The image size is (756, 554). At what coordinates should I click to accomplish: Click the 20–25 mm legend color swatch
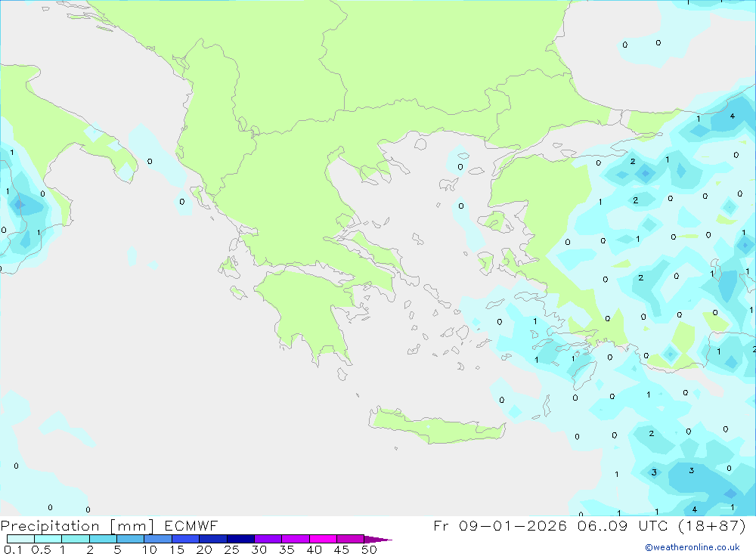212,539
